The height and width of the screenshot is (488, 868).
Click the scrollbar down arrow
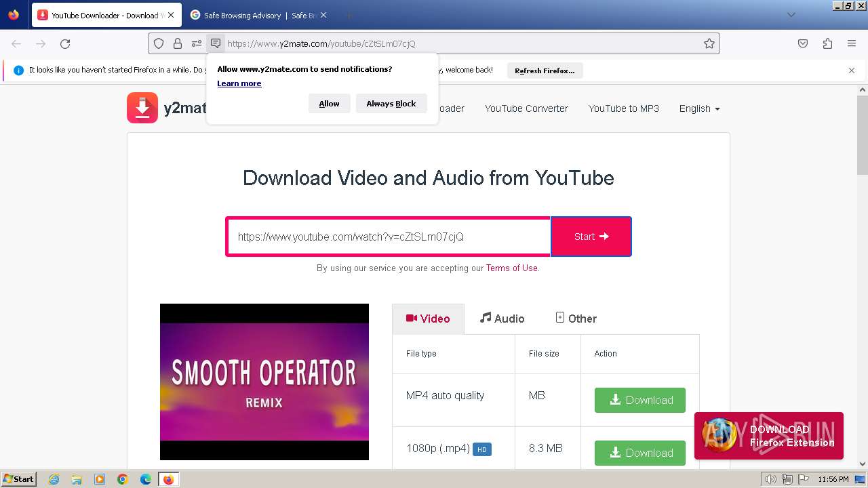863,464
